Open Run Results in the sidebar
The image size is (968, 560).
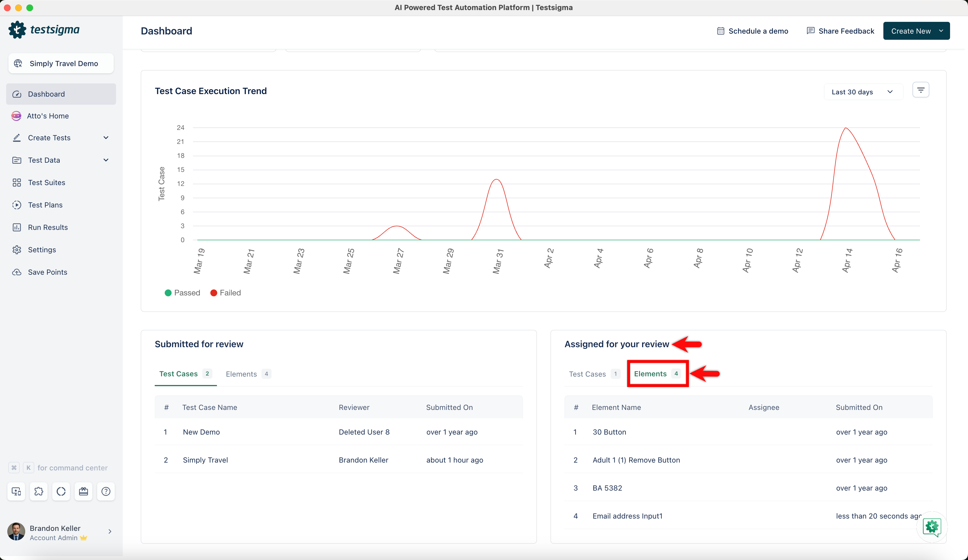point(48,227)
